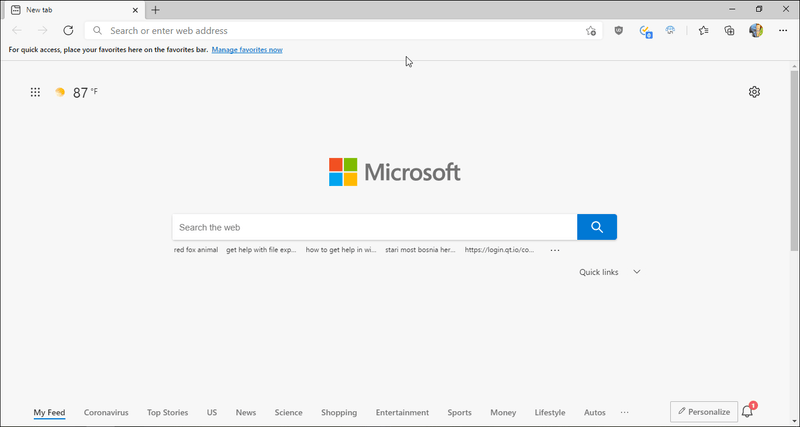The width and height of the screenshot is (800, 427).
Task: Open a new tab with plus icon
Action: (x=156, y=10)
